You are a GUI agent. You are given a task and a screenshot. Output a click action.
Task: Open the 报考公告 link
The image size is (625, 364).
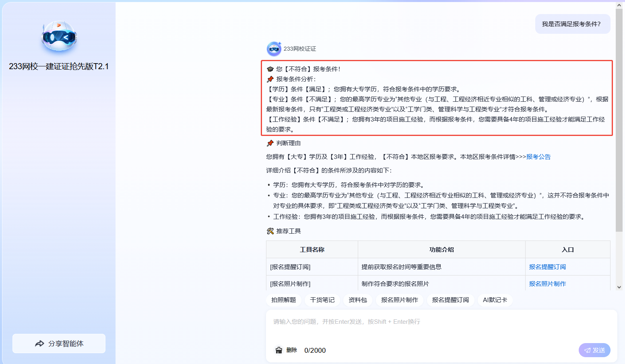(538, 157)
